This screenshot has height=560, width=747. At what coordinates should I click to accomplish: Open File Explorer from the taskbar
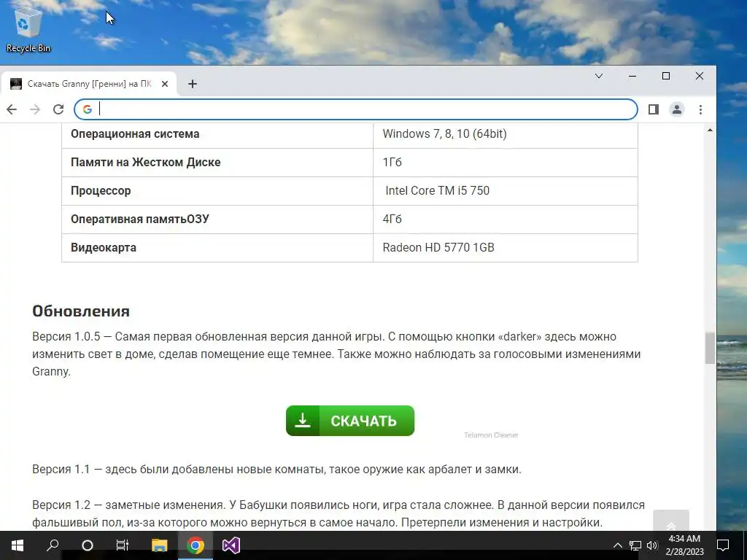point(159,545)
